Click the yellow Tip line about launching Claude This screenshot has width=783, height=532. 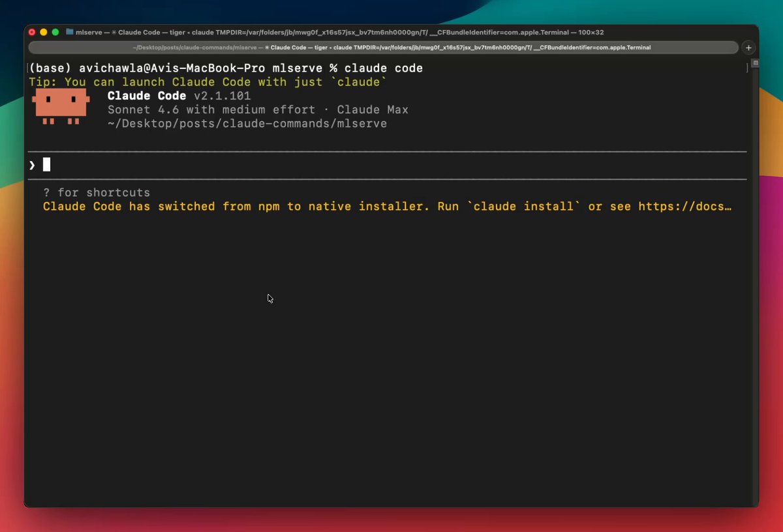pos(208,82)
